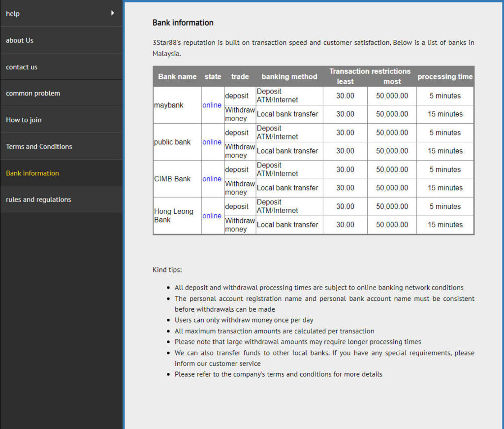Click the trade column header
The height and width of the screenshot is (429, 504).
240,76
